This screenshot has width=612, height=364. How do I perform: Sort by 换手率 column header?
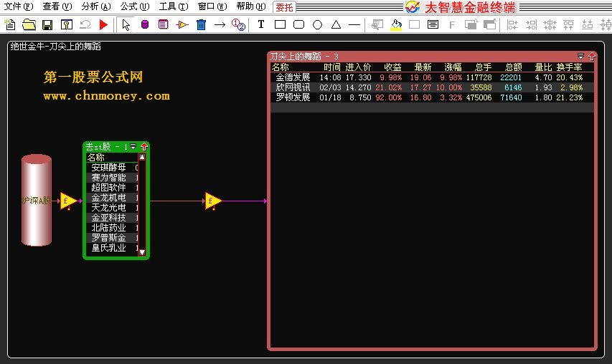(x=569, y=67)
